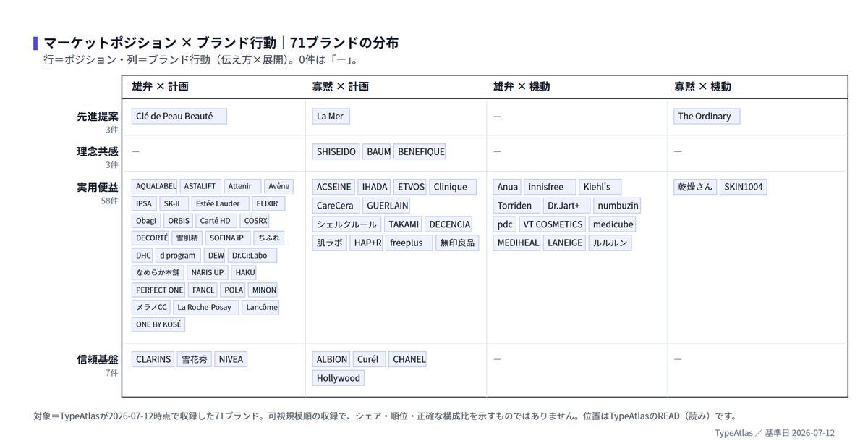Select the ORBIS chip
Viewport: 868px width, 441px height.
[x=178, y=221]
